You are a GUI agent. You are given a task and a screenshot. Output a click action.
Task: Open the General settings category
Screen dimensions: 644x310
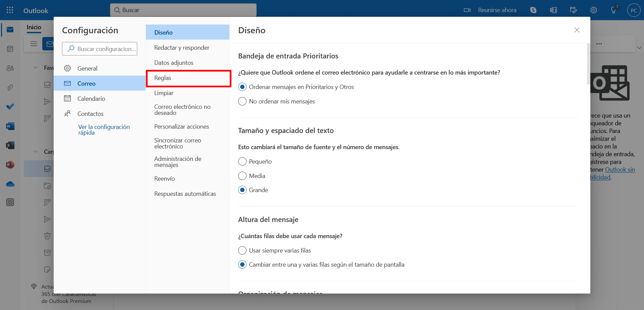[100, 68]
